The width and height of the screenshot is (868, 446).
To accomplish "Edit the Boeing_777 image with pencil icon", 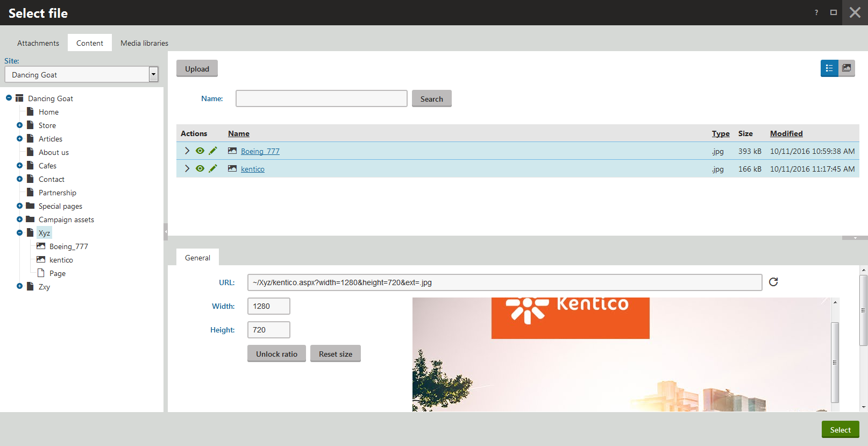I will pyautogui.click(x=213, y=151).
